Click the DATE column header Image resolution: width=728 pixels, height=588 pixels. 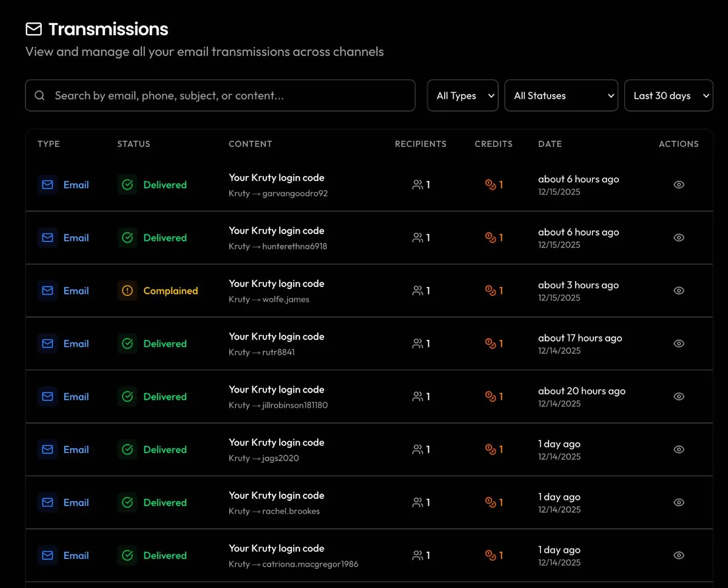coord(550,144)
